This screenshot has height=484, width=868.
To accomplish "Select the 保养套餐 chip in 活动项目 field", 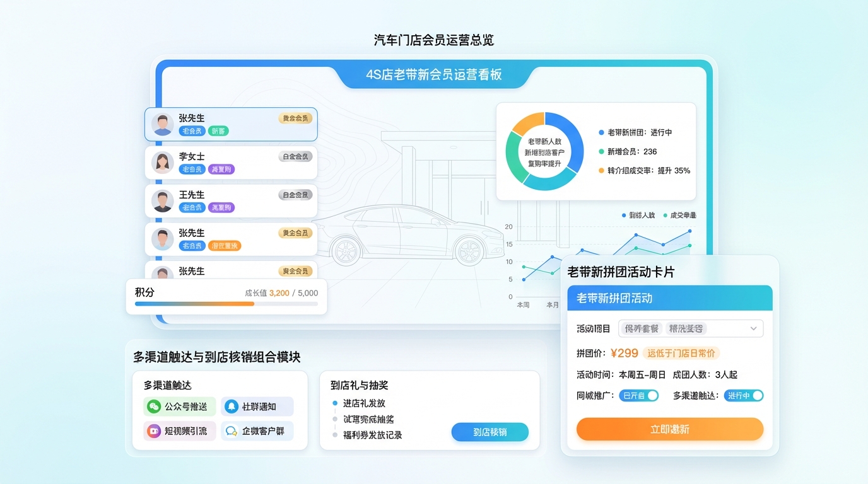I will coord(641,329).
